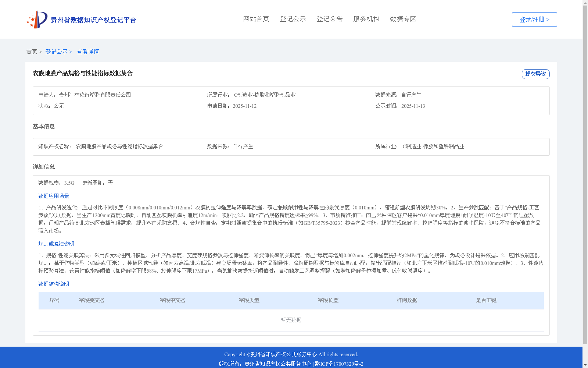Go to 首页 breadcrumb link
The width and height of the screenshot is (588, 368).
[x=32, y=52]
